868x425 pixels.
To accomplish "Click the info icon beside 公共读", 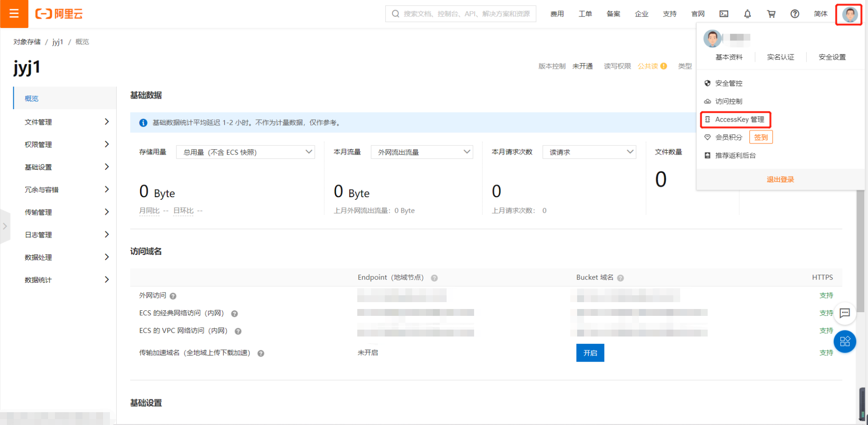I will point(664,66).
